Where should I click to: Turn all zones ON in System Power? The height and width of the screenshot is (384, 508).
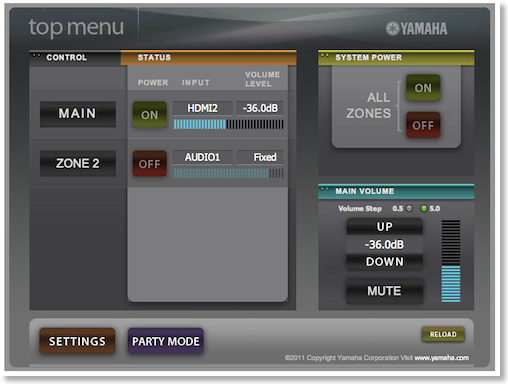tap(423, 88)
